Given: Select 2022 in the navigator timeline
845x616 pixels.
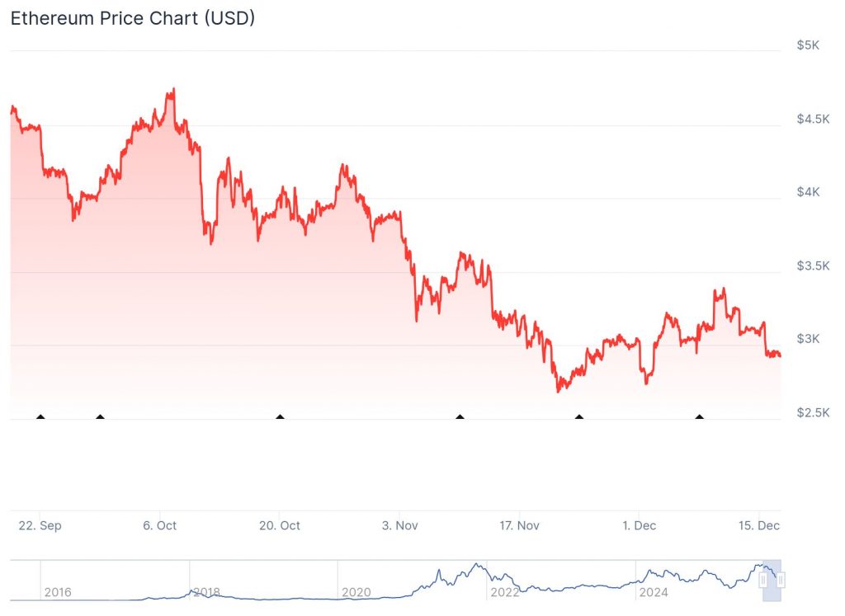Looking at the screenshot, I should coord(504,592).
